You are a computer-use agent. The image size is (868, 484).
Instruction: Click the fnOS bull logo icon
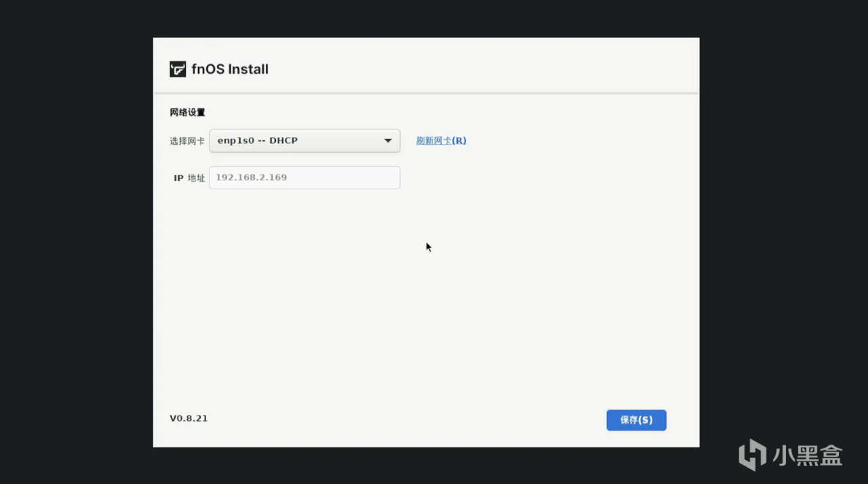[x=178, y=69]
